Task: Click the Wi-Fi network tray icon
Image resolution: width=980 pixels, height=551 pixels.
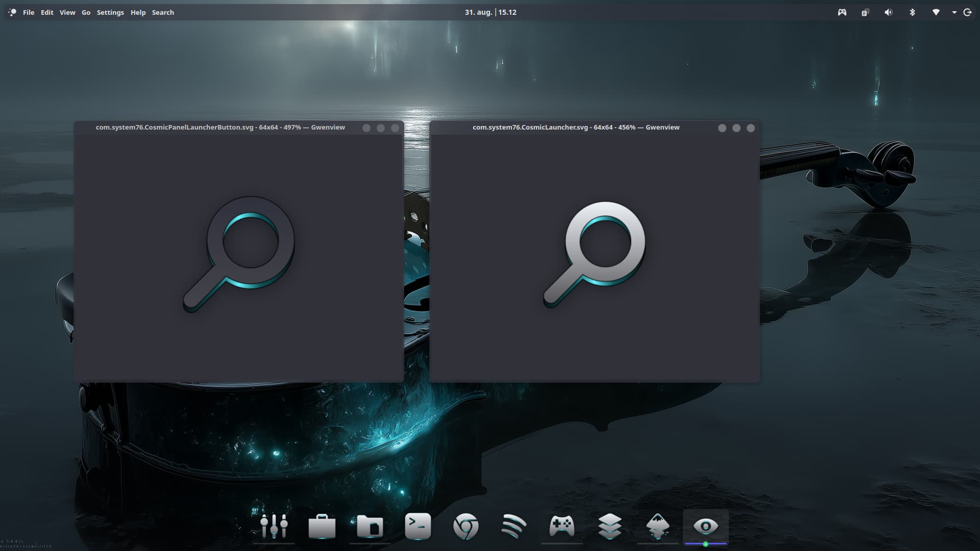Action: tap(936, 12)
